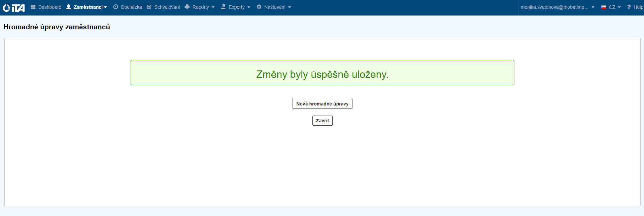Open Help via the question mark icon

pyautogui.click(x=629, y=7)
